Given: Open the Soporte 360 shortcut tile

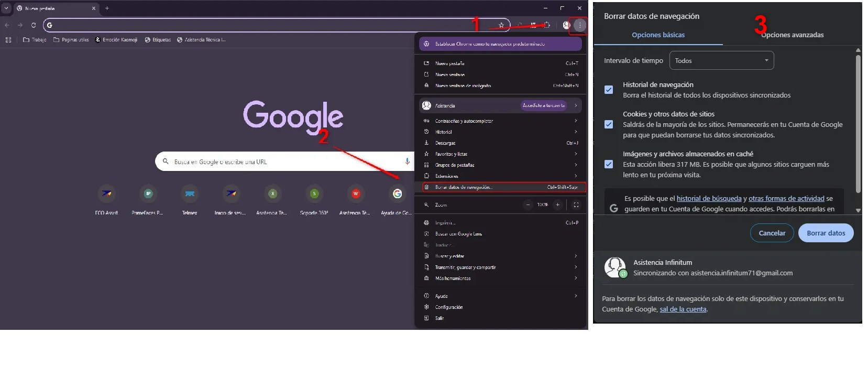Looking at the screenshot, I should coord(314,200).
